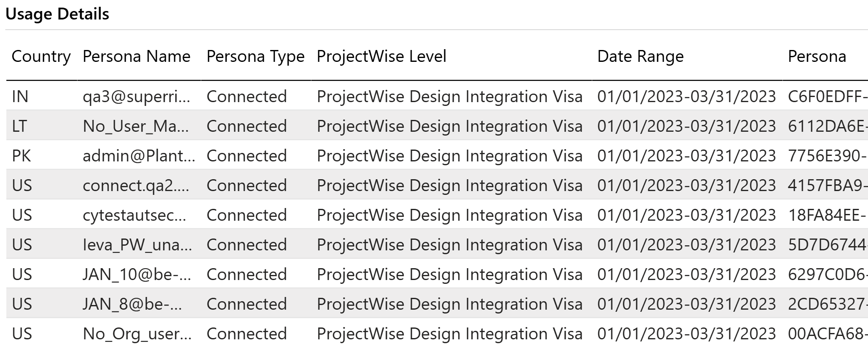Image resolution: width=868 pixels, height=344 pixels.
Task: Click the cytestautsec... persona name cell
Action: (x=134, y=215)
